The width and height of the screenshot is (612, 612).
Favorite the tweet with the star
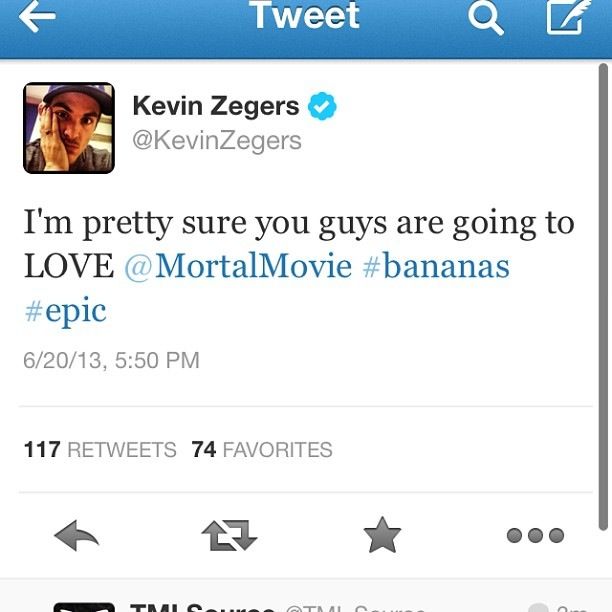point(382,535)
